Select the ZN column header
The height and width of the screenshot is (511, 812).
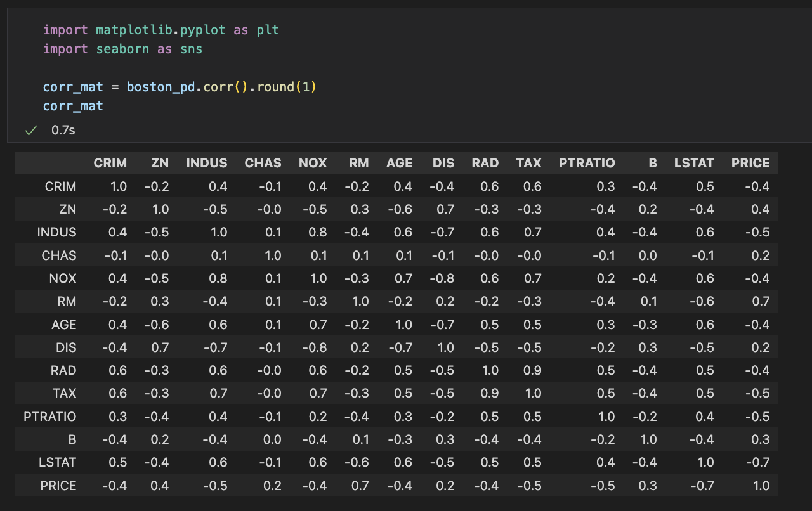[x=160, y=163]
